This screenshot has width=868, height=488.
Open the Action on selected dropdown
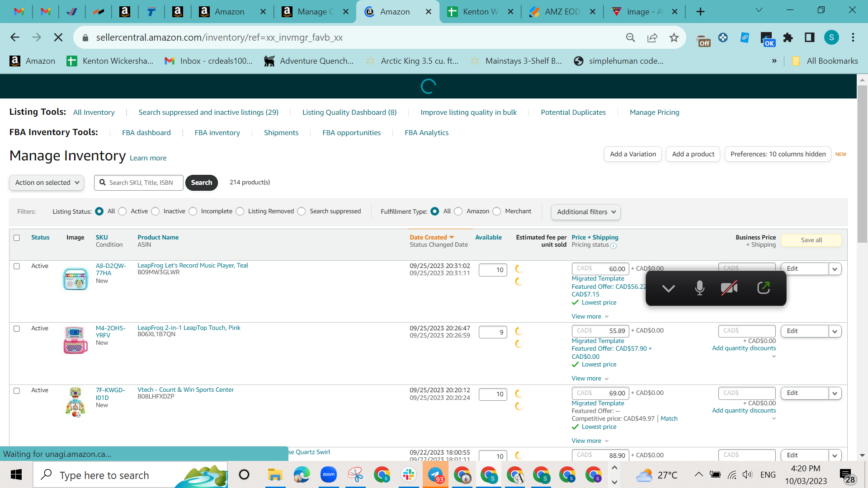(x=47, y=183)
